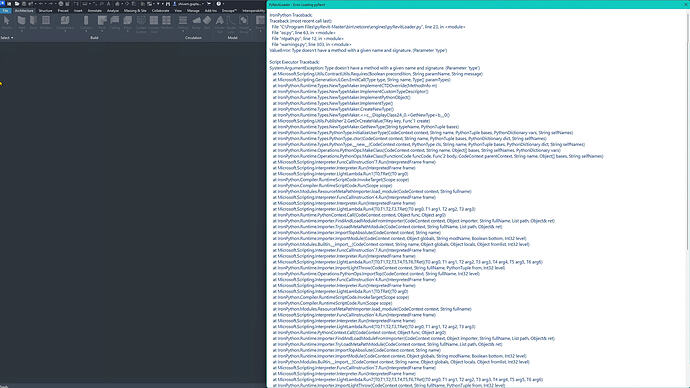Expand the Floor tool dropdown arrow
The height and width of the screenshot is (388, 690).
coord(128,31)
